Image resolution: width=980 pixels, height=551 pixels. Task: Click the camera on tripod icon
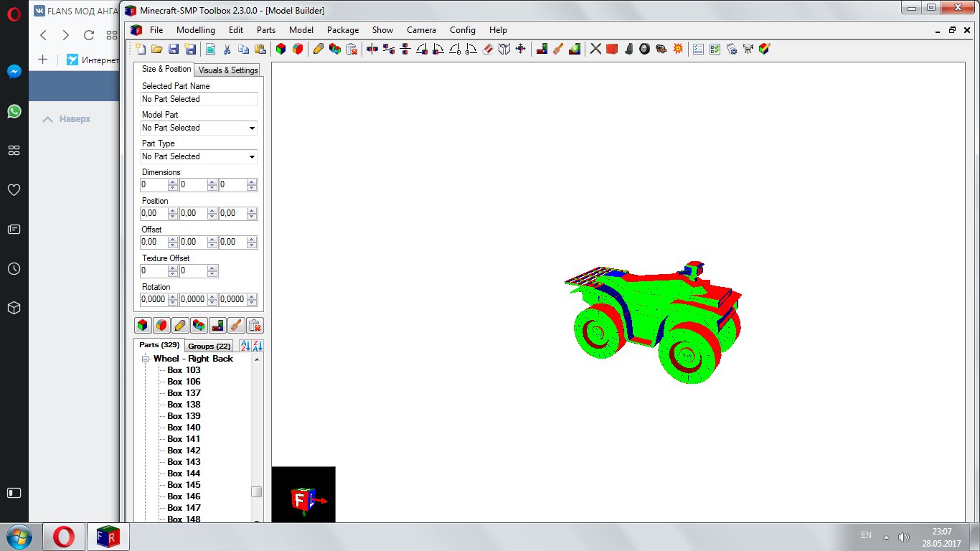tap(748, 49)
